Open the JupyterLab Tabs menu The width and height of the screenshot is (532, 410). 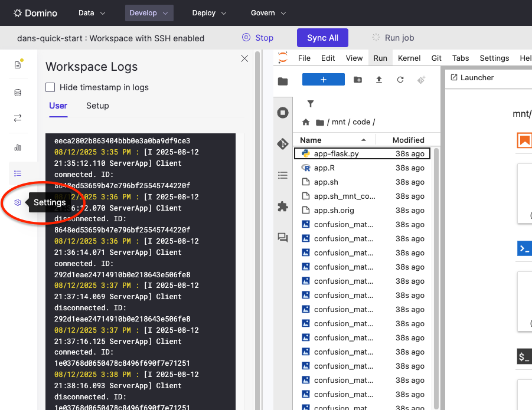click(461, 58)
